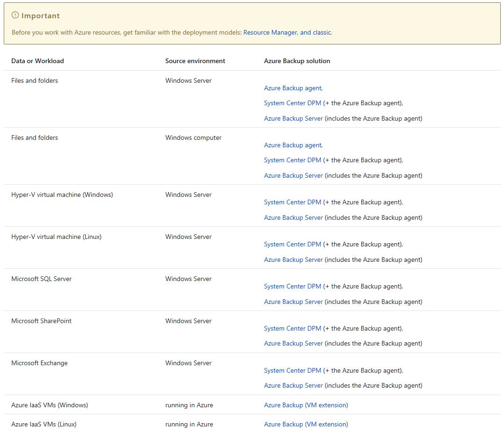Click the Azure Backup solution column header

tap(297, 61)
